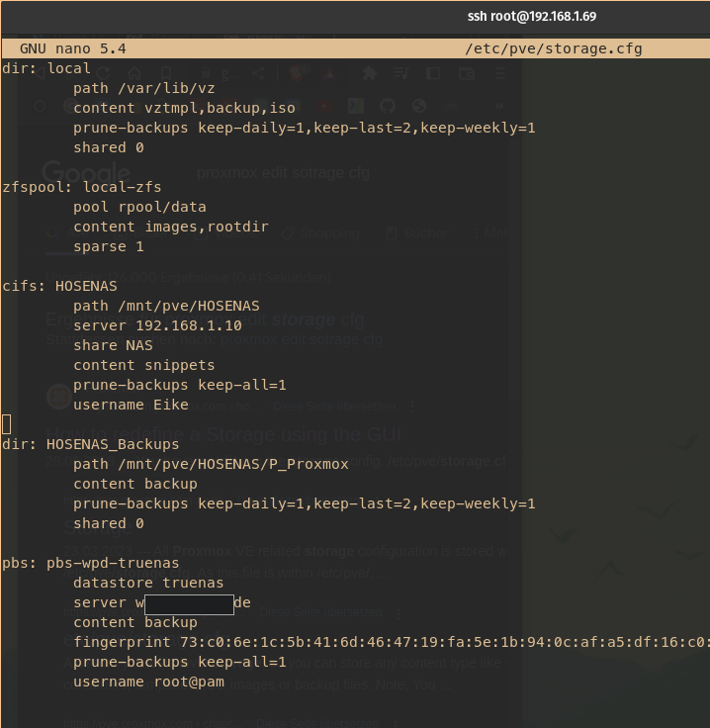
Task: Place cursor on the 'dir: local' line
Action: point(46,68)
